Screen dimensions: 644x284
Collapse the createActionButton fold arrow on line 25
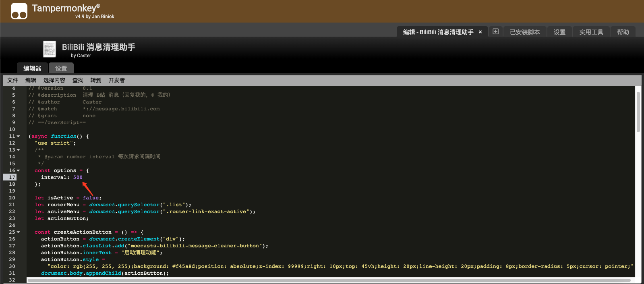pyautogui.click(x=18, y=232)
